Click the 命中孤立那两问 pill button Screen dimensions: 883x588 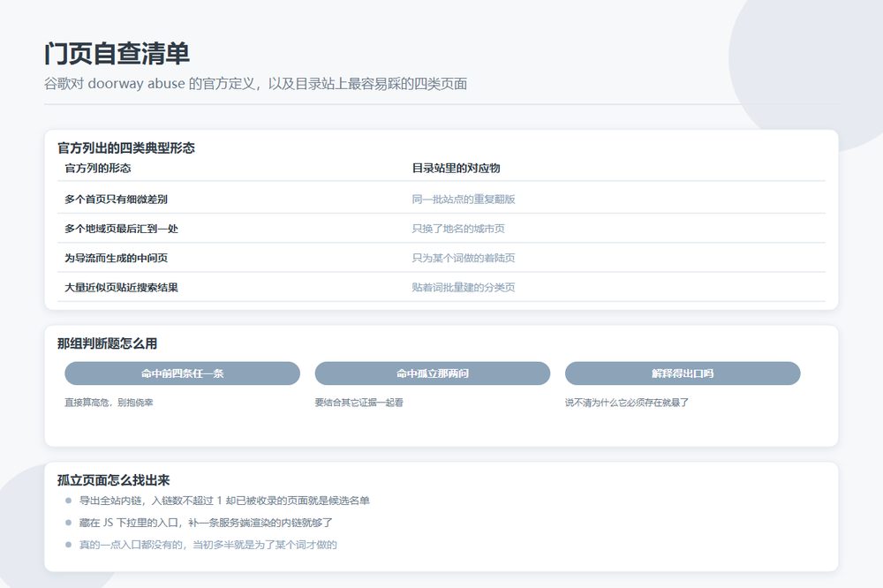[x=432, y=373]
